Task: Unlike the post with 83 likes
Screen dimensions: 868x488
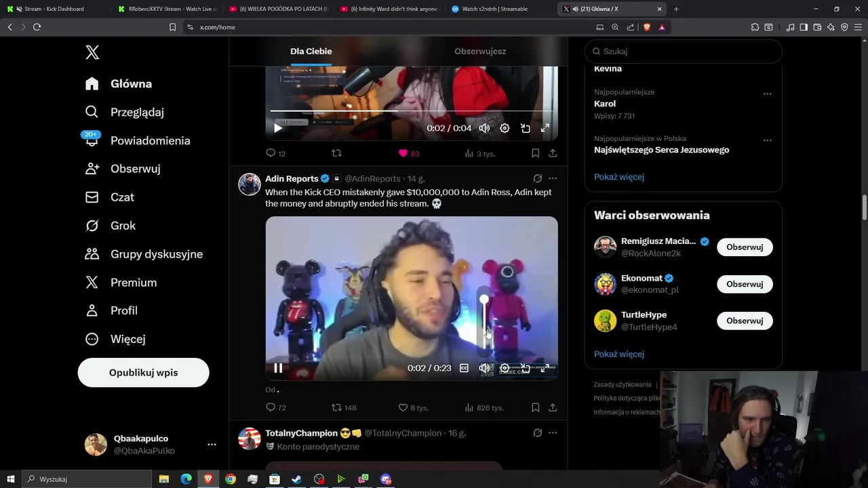Action: (x=409, y=154)
